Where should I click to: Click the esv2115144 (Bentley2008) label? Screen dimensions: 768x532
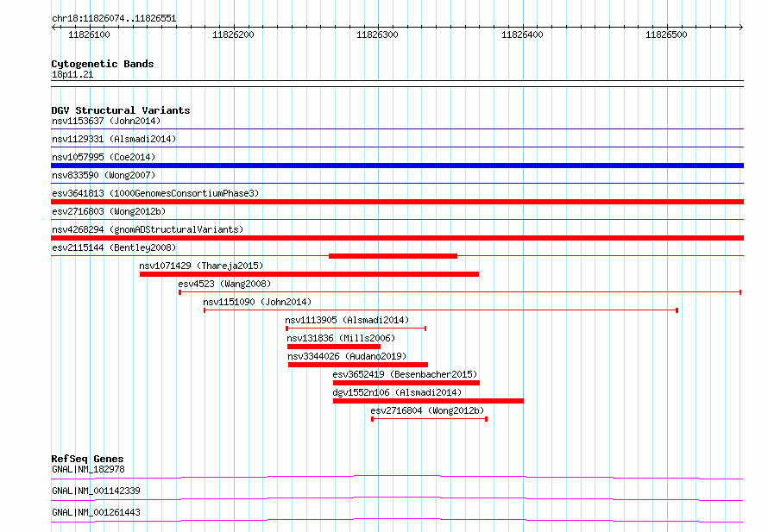[x=114, y=247]
